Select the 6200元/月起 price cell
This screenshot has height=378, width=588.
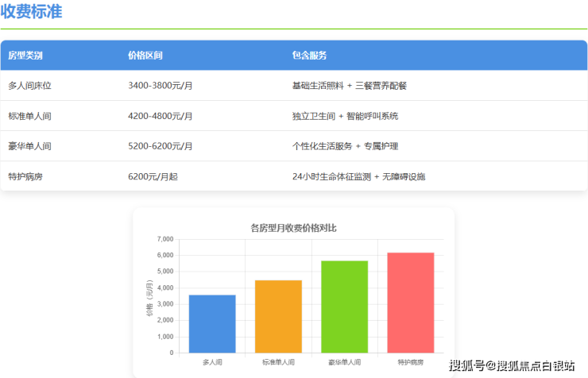pyautogui.click(x=153, y=176)
